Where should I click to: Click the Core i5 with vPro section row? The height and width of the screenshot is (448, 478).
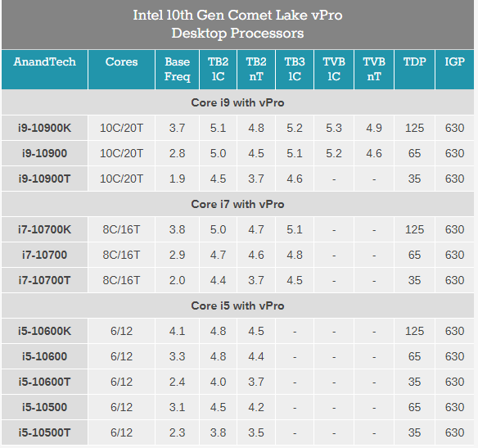237,305
